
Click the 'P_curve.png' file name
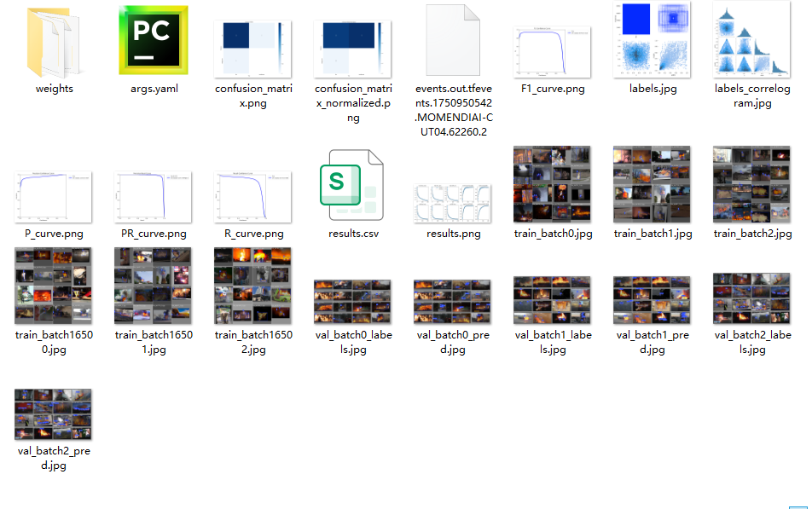pos(54,234)
